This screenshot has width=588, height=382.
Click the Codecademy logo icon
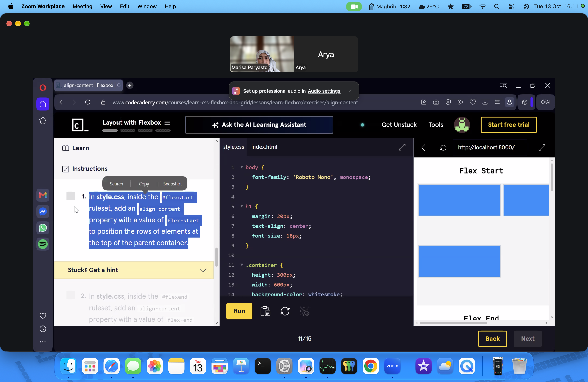[x=80, y=125]
